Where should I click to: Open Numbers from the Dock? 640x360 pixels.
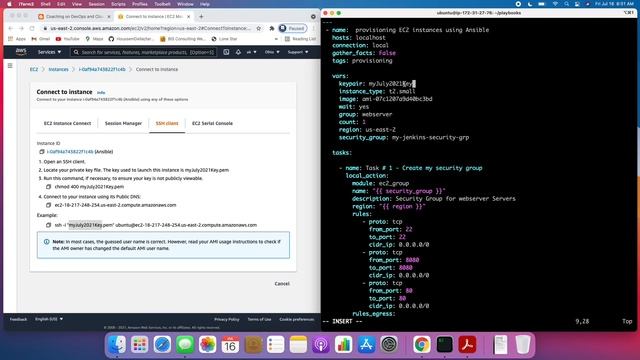pos(344,344)
